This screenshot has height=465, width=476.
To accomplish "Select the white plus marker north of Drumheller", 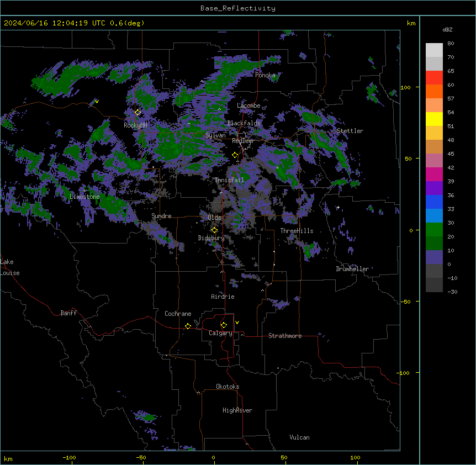I will [x=338, y=207].
